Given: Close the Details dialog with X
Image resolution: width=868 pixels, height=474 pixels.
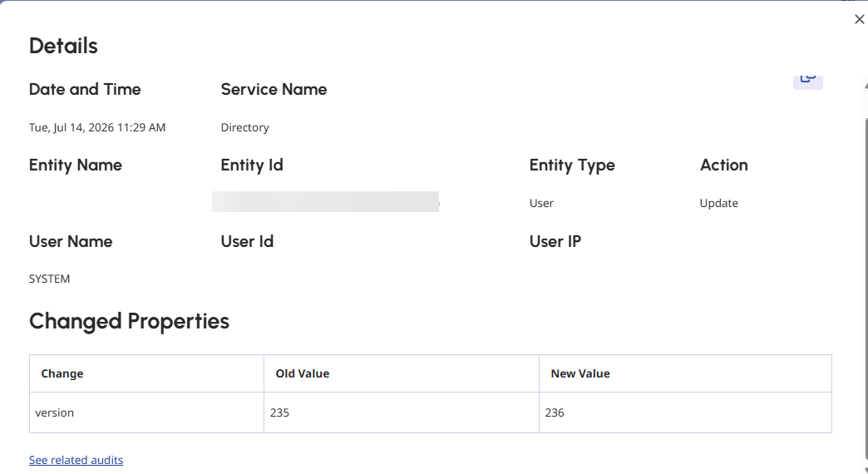Looking at the screenshot, I should [859, 19].
